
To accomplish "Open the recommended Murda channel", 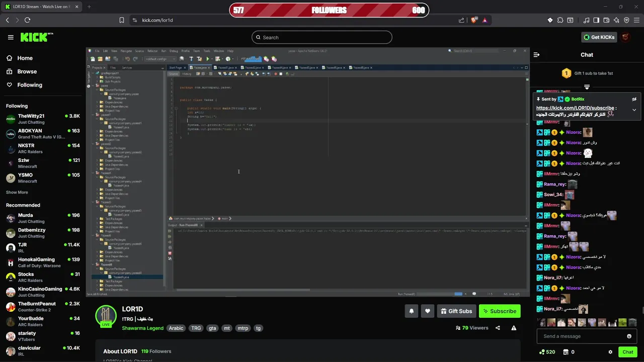I will click(x=43, y=218).
